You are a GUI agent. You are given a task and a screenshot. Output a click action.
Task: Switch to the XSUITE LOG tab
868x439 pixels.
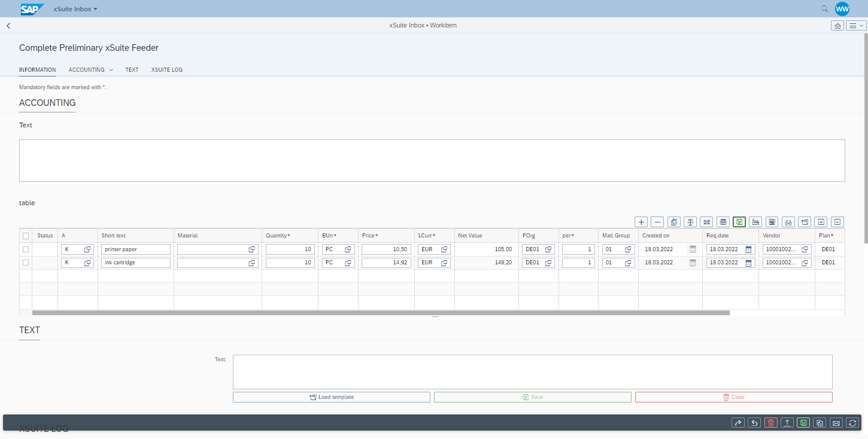pos(166,69)
